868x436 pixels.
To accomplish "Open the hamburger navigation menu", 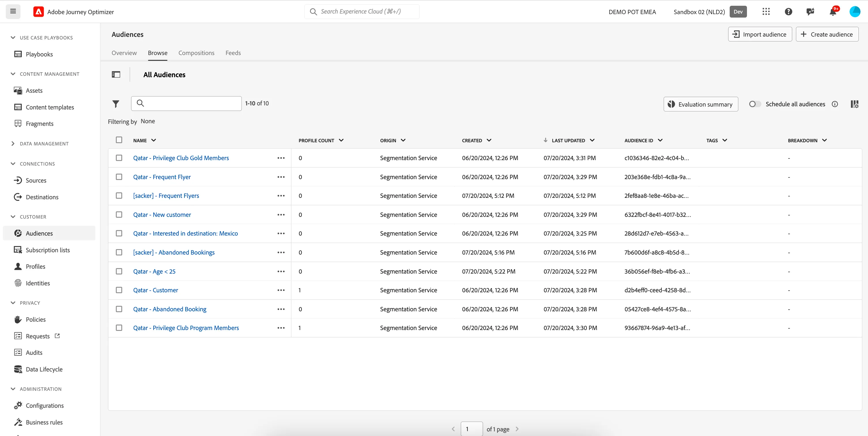I will [13, 12].
